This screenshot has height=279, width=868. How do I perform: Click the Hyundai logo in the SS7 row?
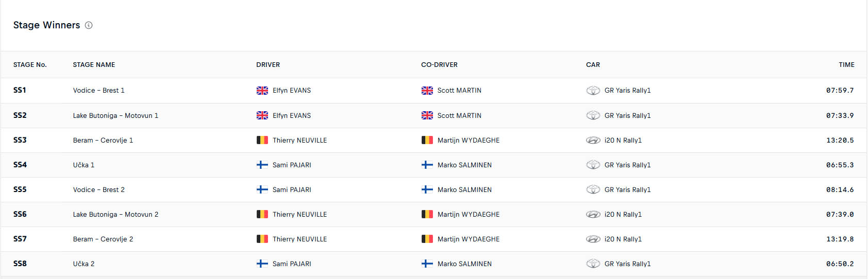click(x=593, y=239)
